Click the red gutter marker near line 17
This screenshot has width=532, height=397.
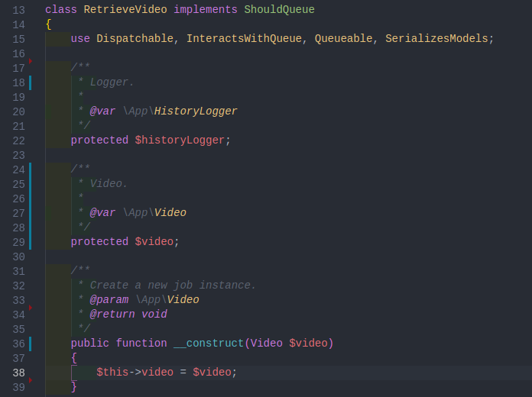[x=31, y=61]
